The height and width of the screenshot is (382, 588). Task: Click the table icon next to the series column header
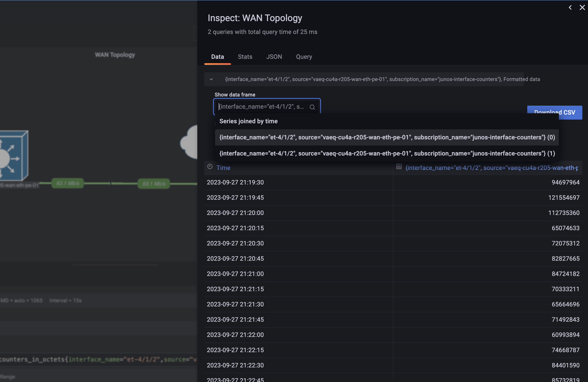click(x=399, y=166)
